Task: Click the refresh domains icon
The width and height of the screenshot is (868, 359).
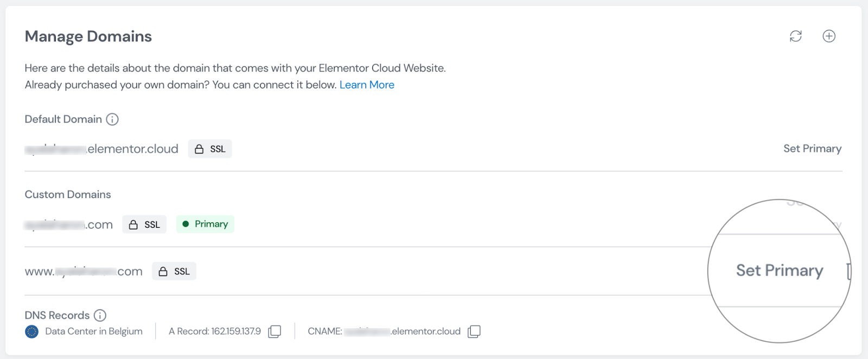Action: click(x=796, y=36)
